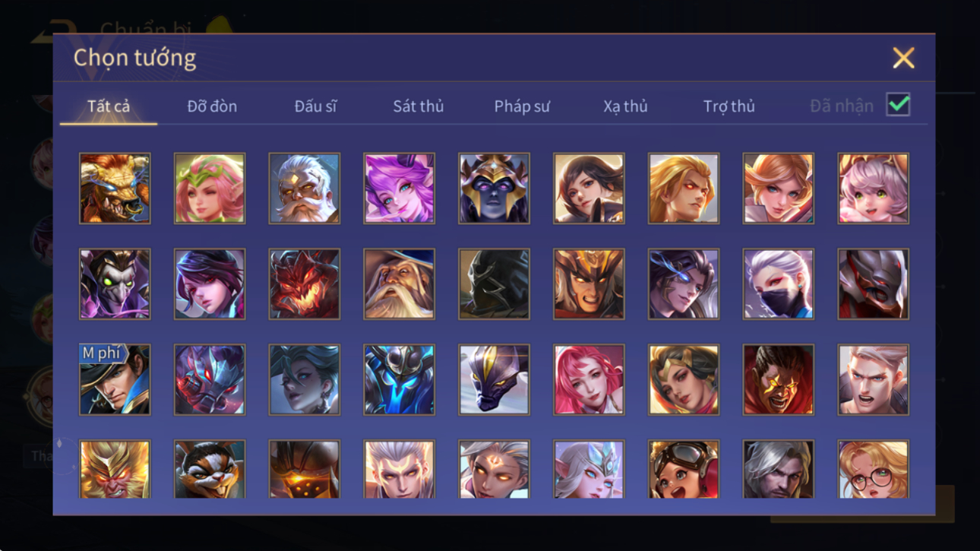This screenshot has height=551, width=980.
Task: Choose the purple-haired girl hero portrait
Action: pyautogui.click(x=399, y=188)
